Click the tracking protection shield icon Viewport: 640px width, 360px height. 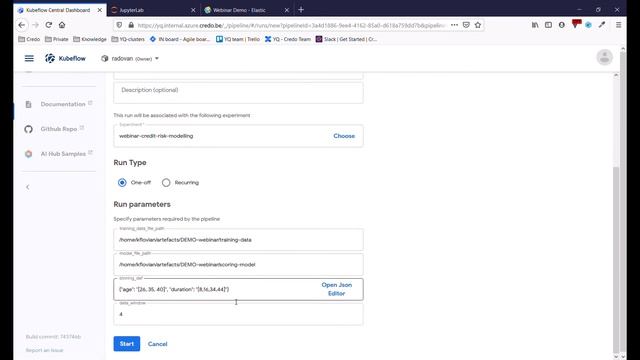(x=119, y=25)
